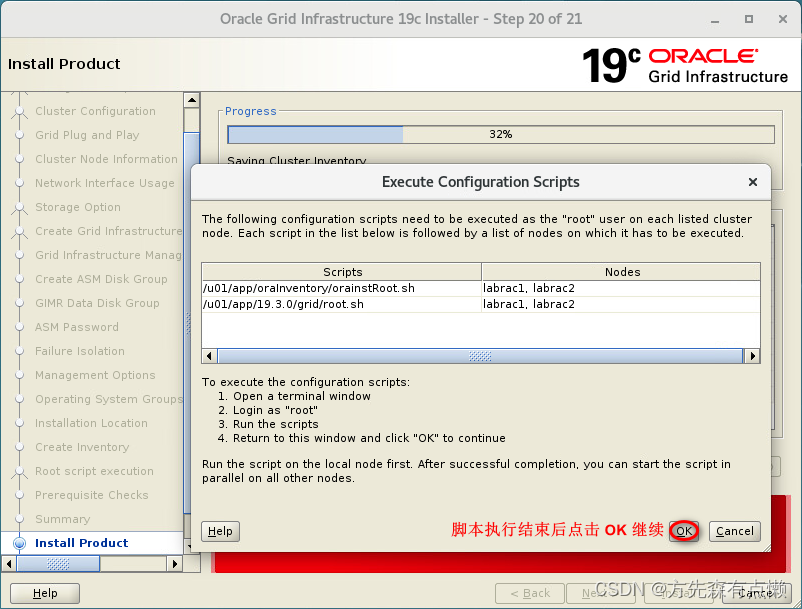802x609 pixels.
Task: Click scripts table right scroll arrow
Action: point(752,356)
